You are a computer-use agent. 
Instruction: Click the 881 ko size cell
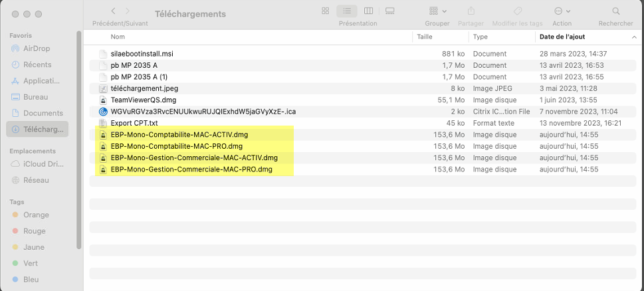pos(453,54)
